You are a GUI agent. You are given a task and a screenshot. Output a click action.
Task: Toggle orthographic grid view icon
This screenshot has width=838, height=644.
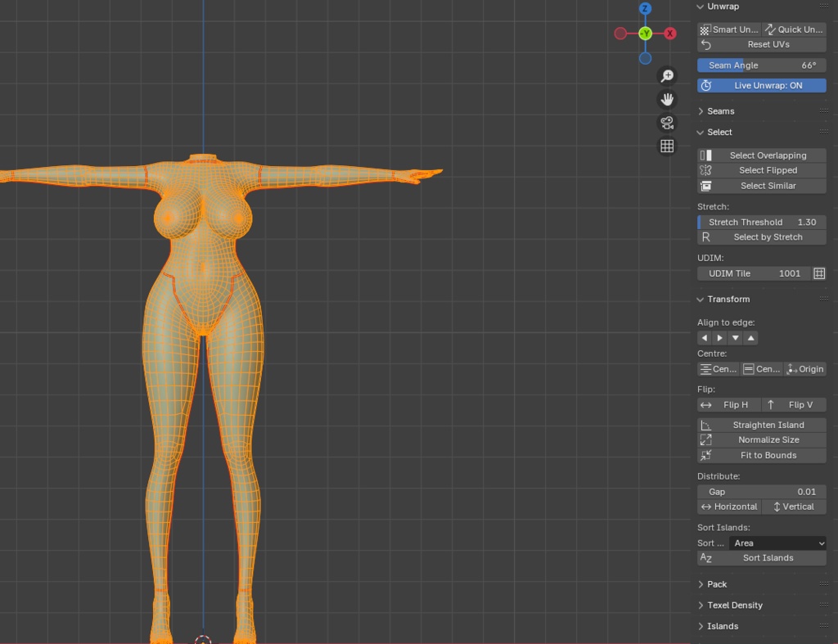667,146
